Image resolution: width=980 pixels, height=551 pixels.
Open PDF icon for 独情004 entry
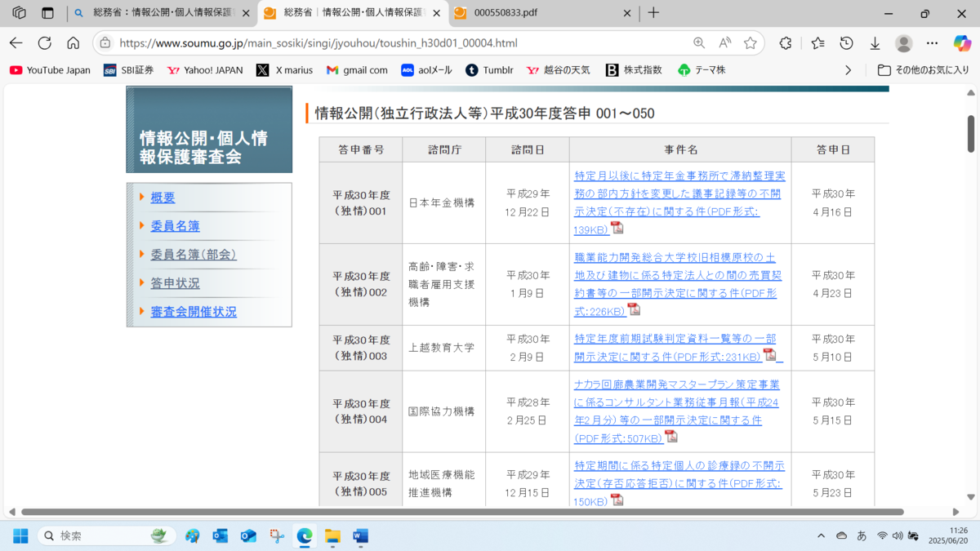pos(671,437)
